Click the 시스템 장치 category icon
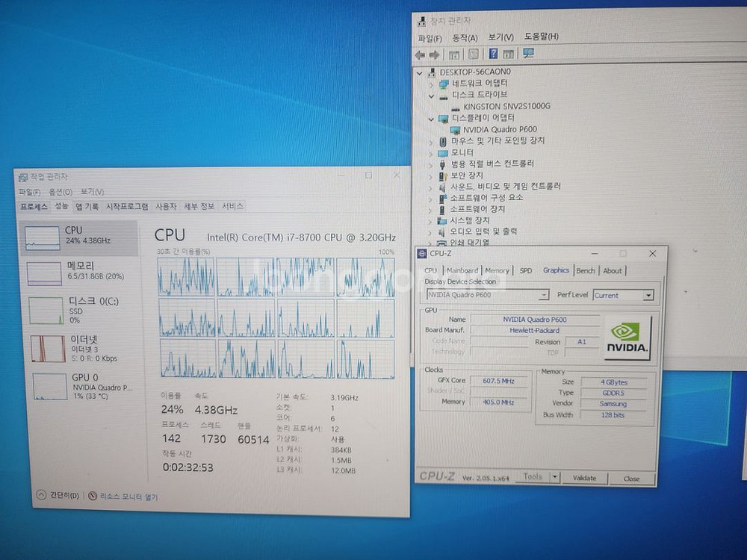The width and height of the screenshot is (747, 560). [442, 220]
